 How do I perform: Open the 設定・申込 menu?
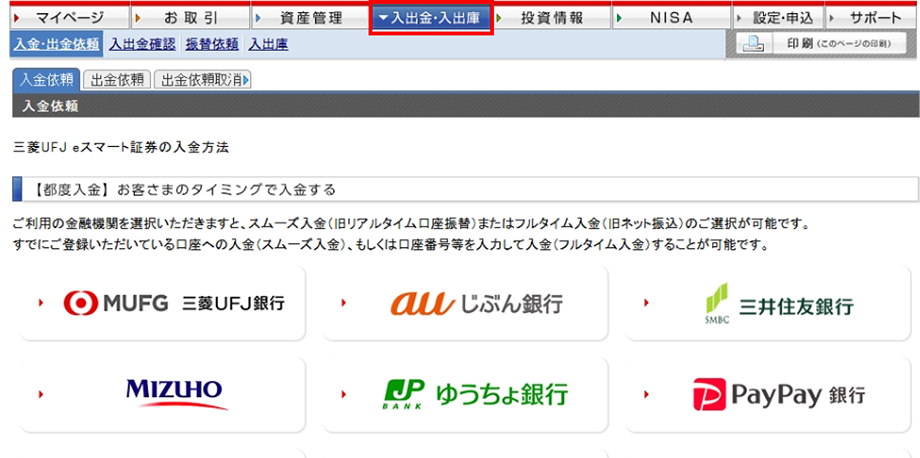point(778,18)
